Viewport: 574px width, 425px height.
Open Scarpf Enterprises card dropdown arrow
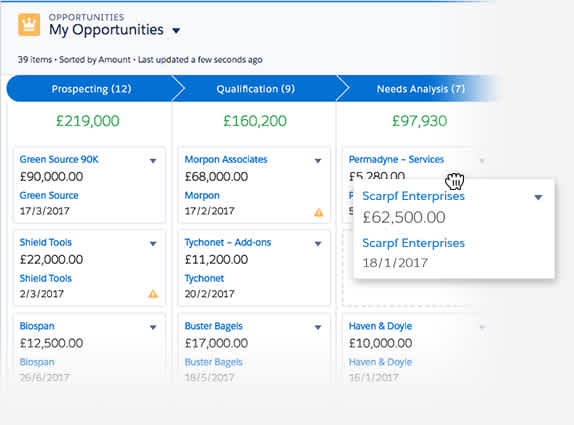click(x=538, y=198)
